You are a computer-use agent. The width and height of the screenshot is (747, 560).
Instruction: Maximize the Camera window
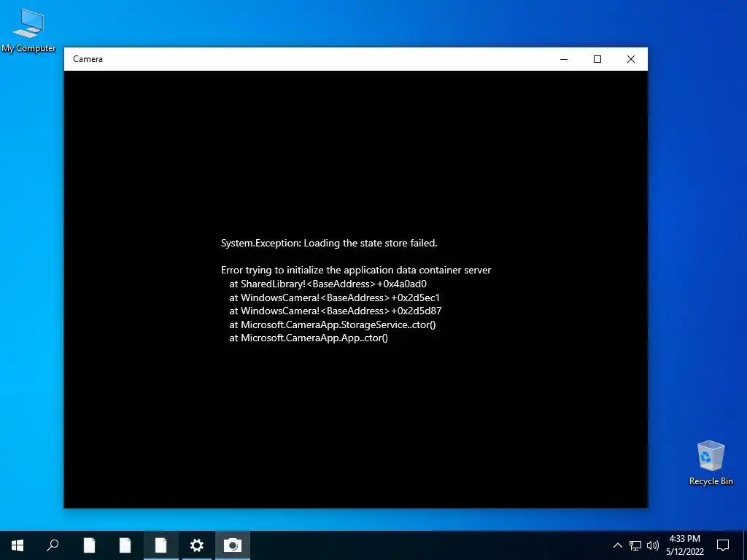tap(597, 59)
